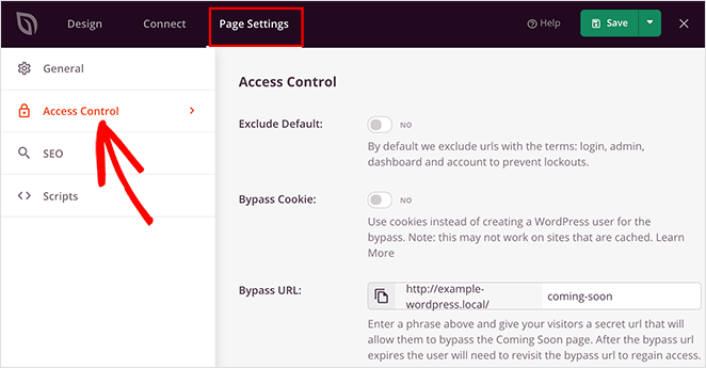Click the SeedProd leaf logo

pos(27,23)
